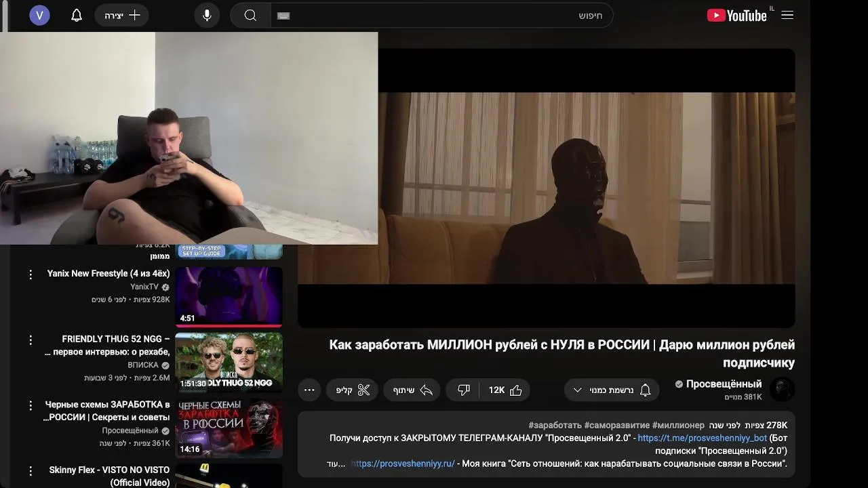This screenshot has width=868, height=488.
Task: Open the notifications bell
Action: click(77, 15)
